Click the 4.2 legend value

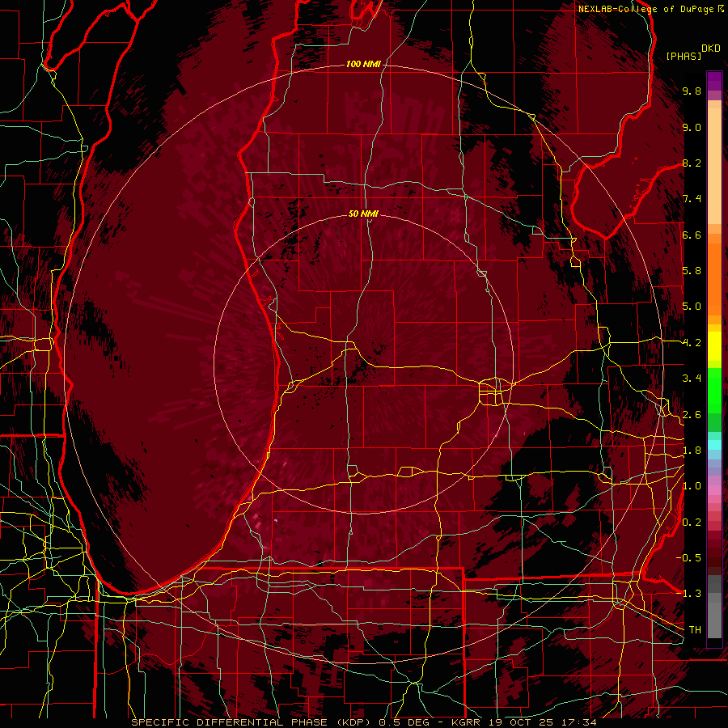point(692,343)
